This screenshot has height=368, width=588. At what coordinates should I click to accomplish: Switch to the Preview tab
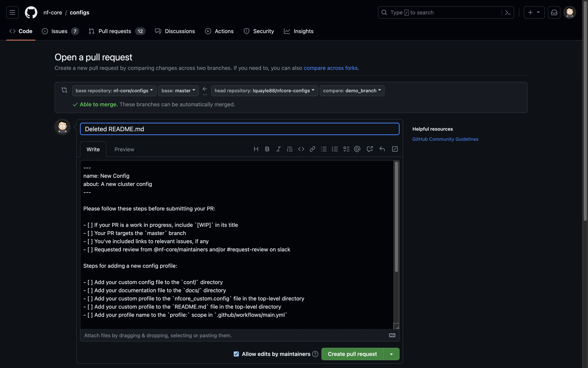point(124,149)
